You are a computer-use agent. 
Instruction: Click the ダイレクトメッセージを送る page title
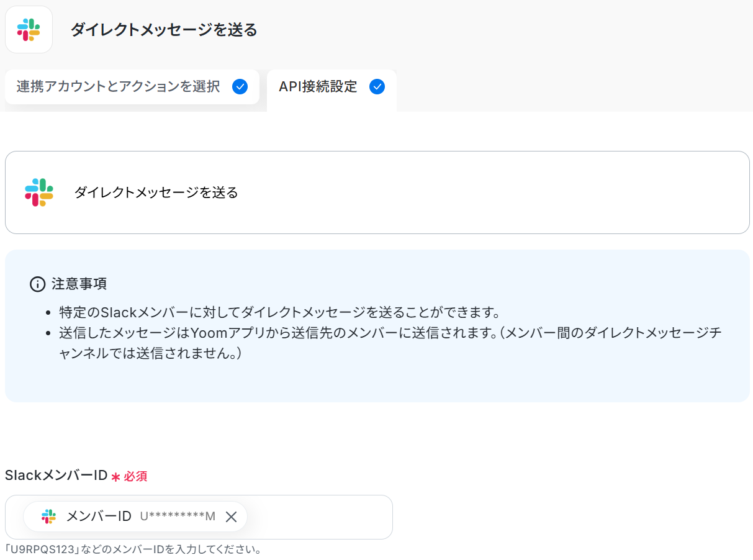163,30
